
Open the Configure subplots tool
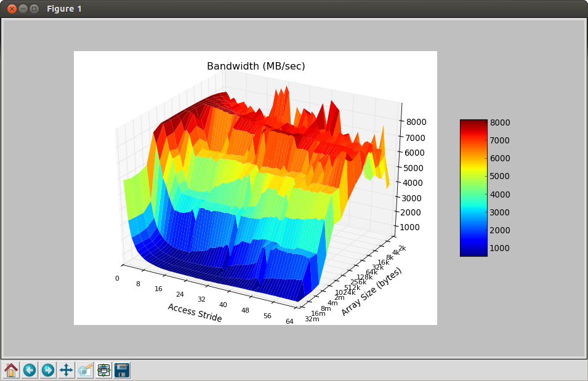click(x=103, y=370)
